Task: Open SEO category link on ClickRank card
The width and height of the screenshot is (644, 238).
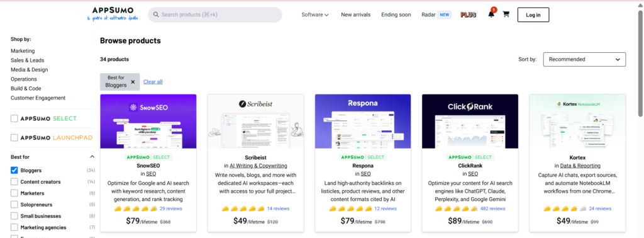Action: tap(473, 174)
